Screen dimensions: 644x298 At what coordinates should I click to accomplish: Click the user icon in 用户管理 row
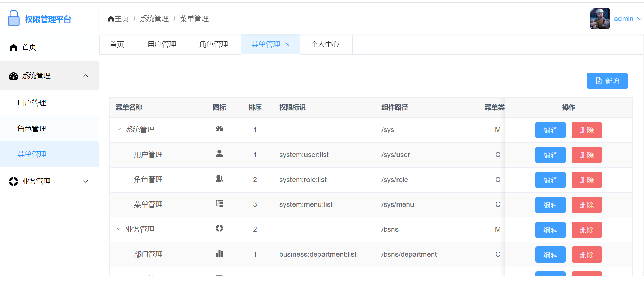[219, 154]
